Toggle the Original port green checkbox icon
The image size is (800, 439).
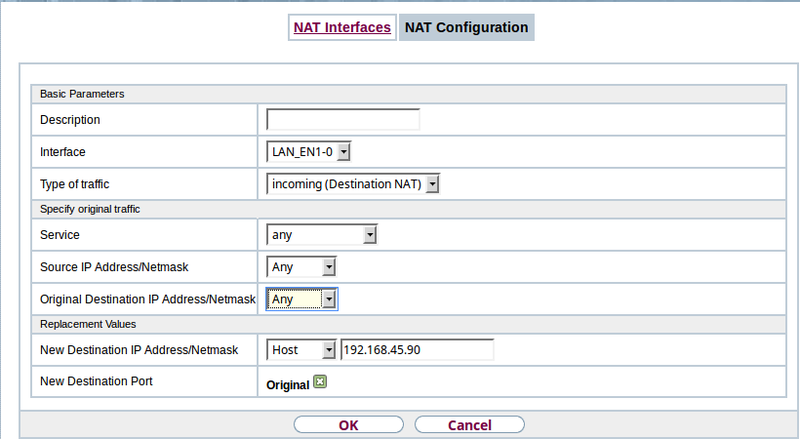coord(320,382)
